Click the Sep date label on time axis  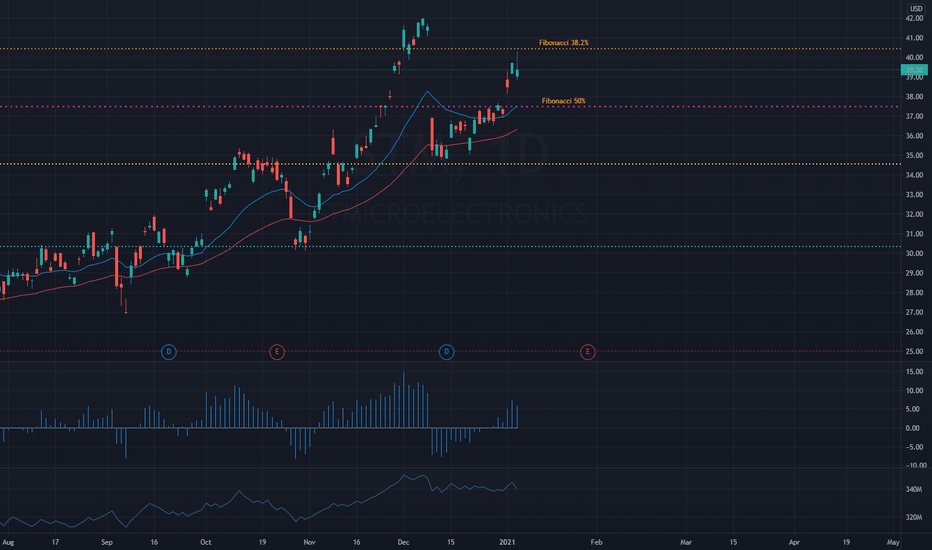[x=107, y=542]
